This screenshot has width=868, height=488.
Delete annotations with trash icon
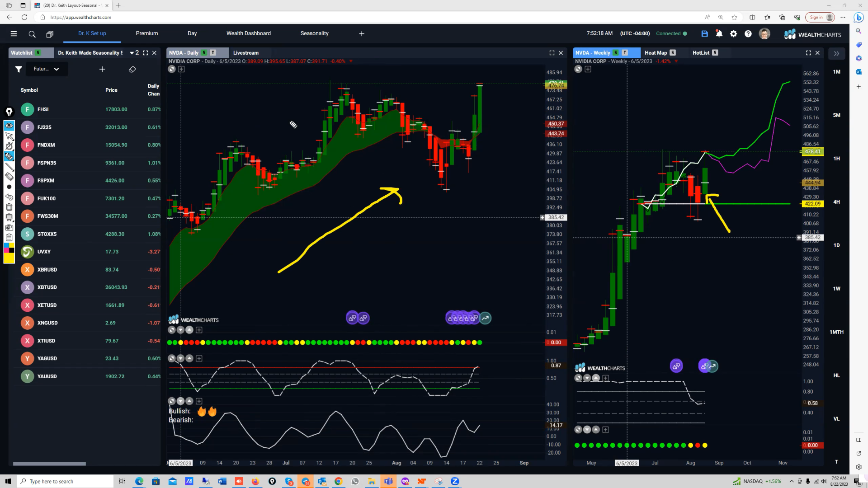click(9, 207)
